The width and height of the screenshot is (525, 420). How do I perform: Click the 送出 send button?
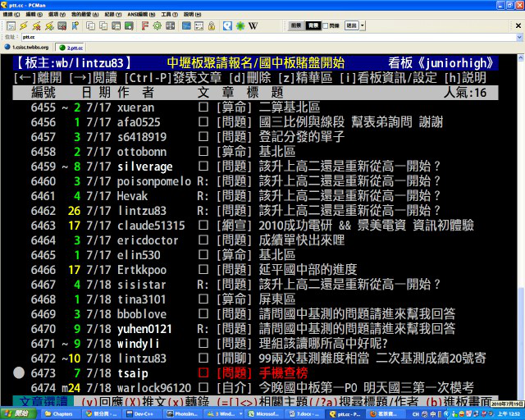(351, 25)
